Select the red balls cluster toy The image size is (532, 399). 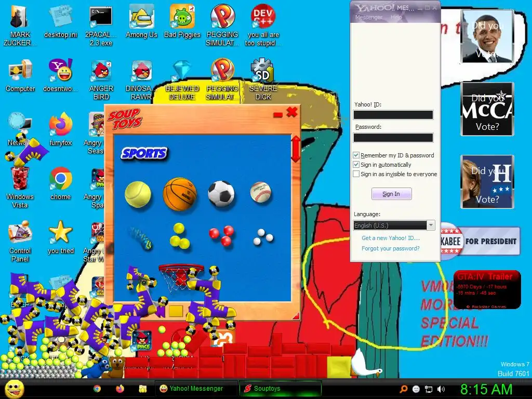(x=221, y=235)
